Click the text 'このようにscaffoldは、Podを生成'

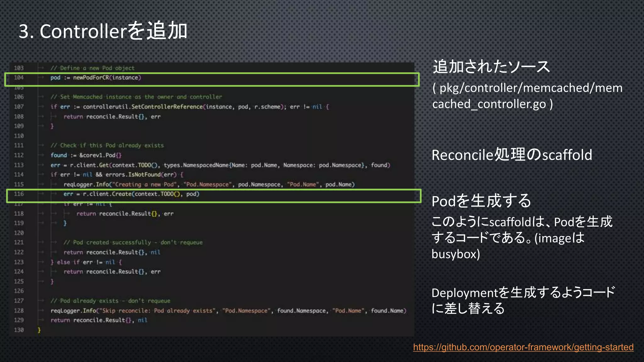pyautogui.click(x=522, y=222)
